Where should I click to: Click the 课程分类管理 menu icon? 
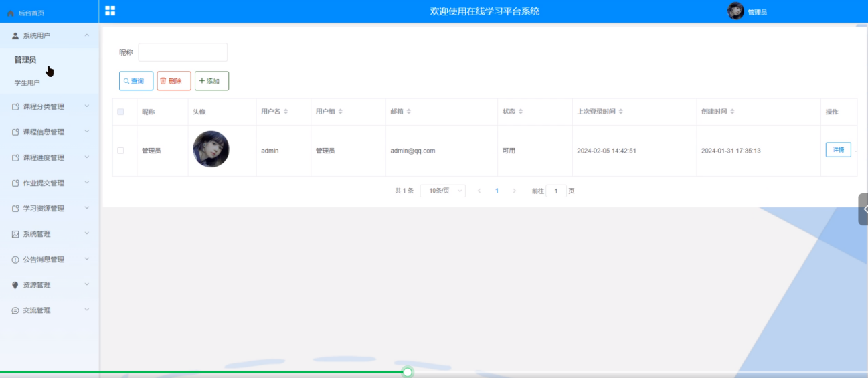point(15,106)
